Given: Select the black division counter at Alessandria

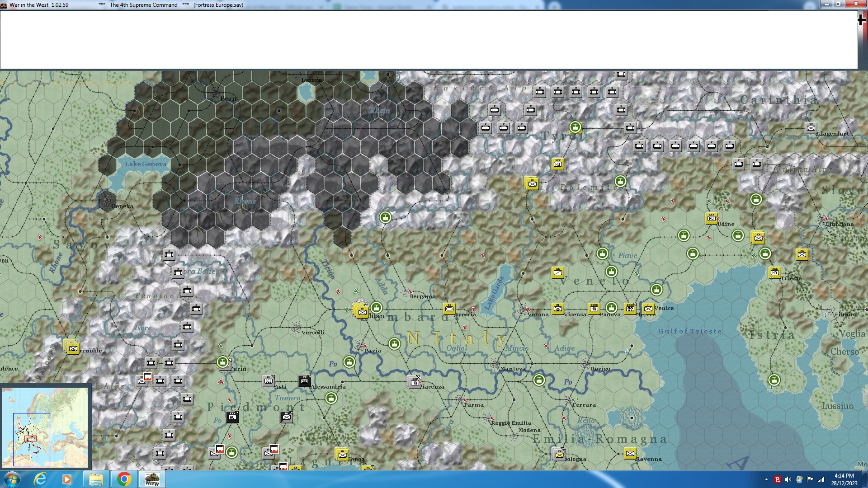Looking at the screenshot, I should click(305, 381).
